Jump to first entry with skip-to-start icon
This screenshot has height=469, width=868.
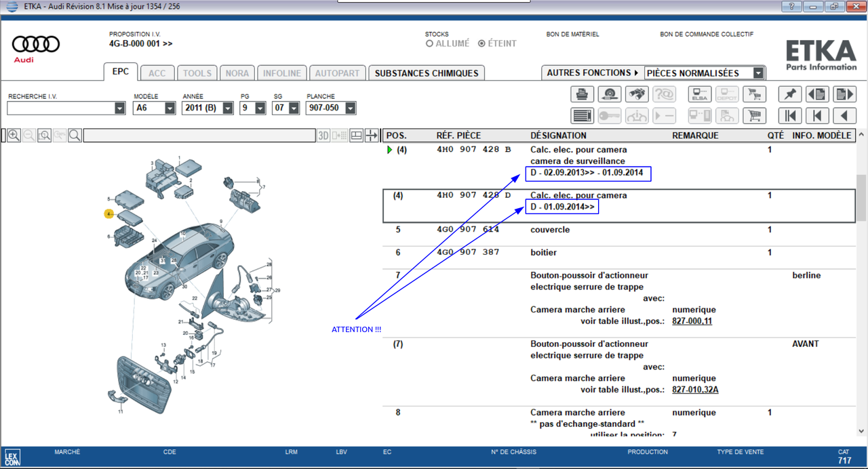point(789,116)
